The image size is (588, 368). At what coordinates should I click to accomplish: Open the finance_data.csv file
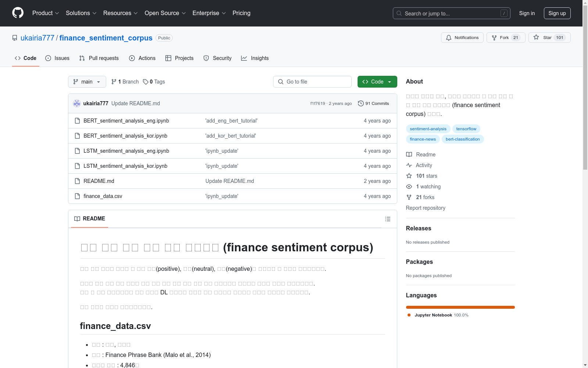103,196
